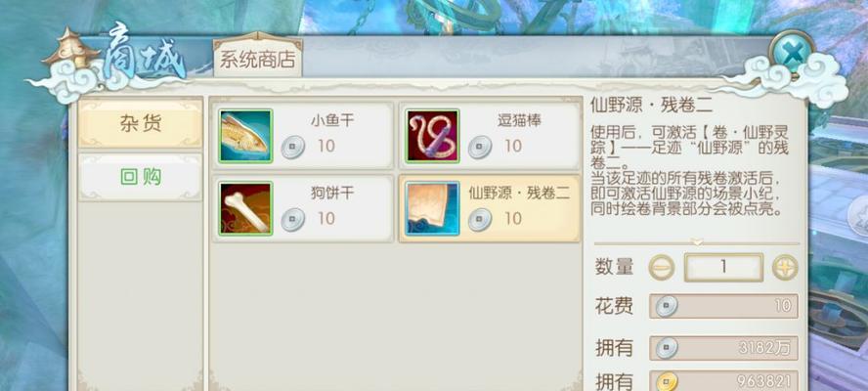Click the silver coin icon in 花费 field
Image resolution: width=868 pixels, height=391 pixels.
(666, 306)
